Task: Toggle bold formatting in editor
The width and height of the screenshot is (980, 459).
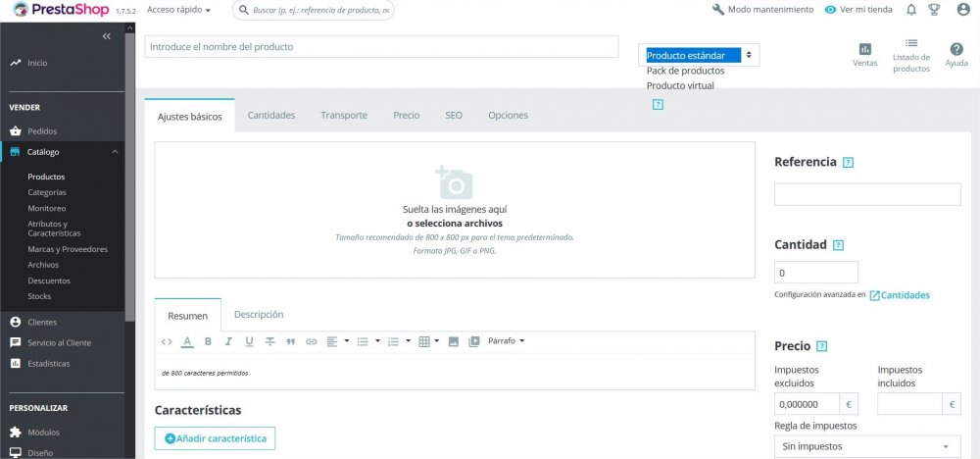Action: (208, 341)
